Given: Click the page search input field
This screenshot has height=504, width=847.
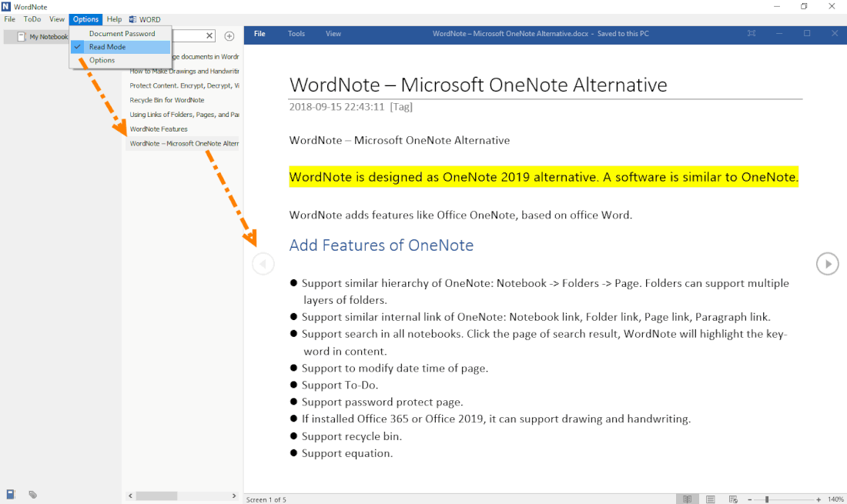Looking at the screenshot, I should click(x=188, y=35).
